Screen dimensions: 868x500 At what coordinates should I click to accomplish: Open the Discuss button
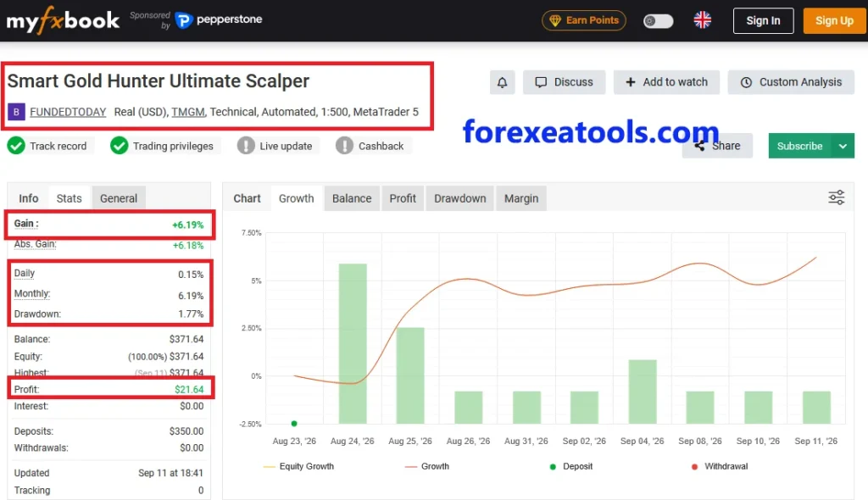pyautogui.click(x=564, y=82)
